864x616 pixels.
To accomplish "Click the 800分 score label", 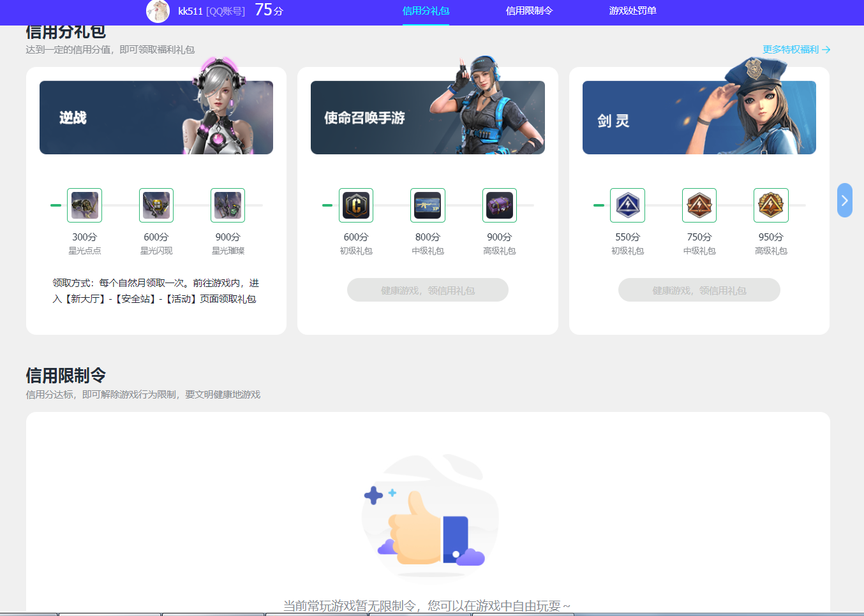I will 428,237.
